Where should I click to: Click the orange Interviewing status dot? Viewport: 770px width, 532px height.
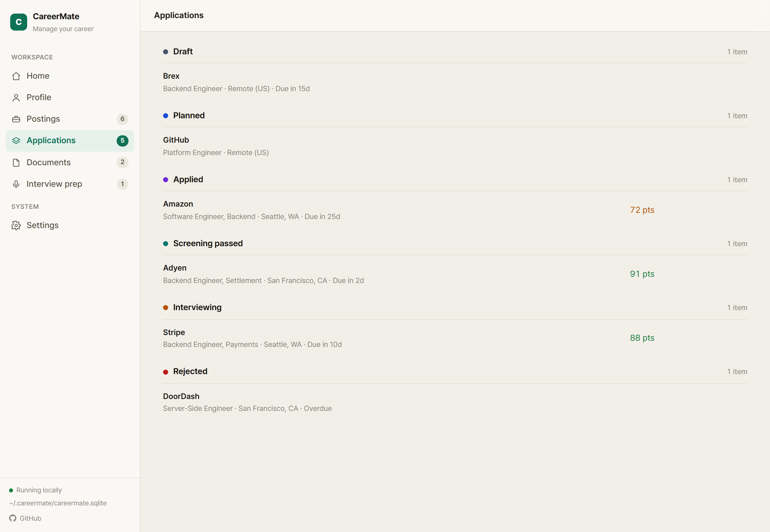[165, 308]
